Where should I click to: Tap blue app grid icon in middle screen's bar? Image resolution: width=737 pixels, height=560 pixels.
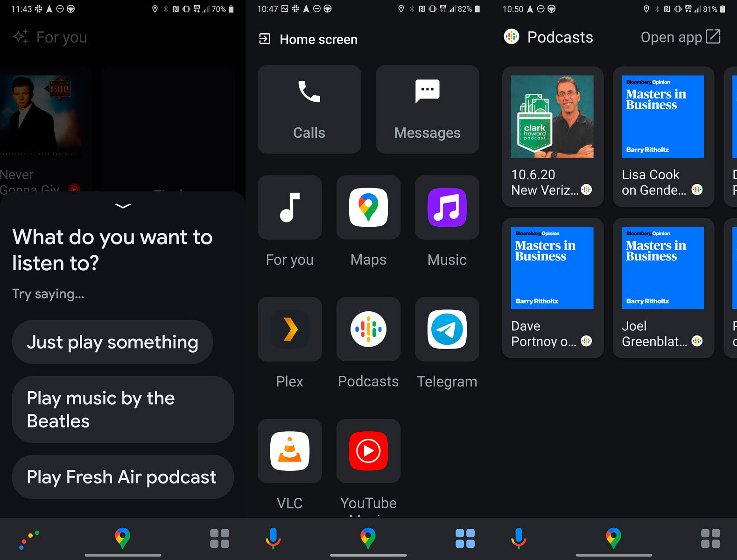pos(465,538)
